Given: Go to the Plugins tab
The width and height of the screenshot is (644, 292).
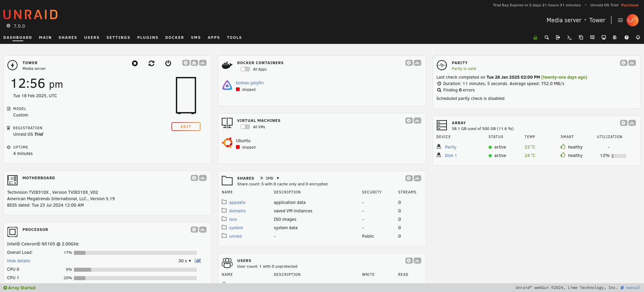Looking at the screenshot, I should [148, 37].
